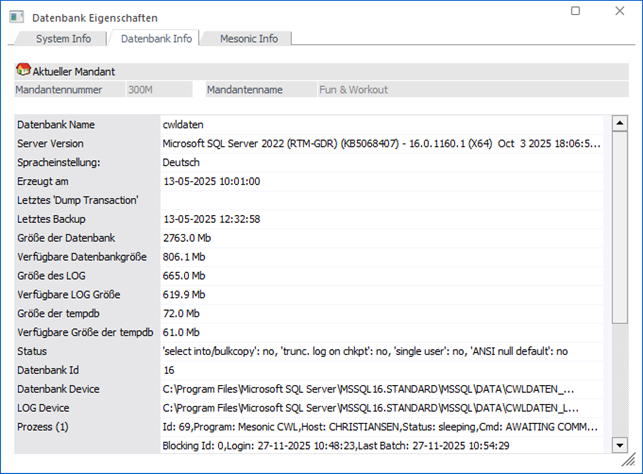The image size is (643, 474).
Task: Select the Server Version row value
Action: coord(382,144)
